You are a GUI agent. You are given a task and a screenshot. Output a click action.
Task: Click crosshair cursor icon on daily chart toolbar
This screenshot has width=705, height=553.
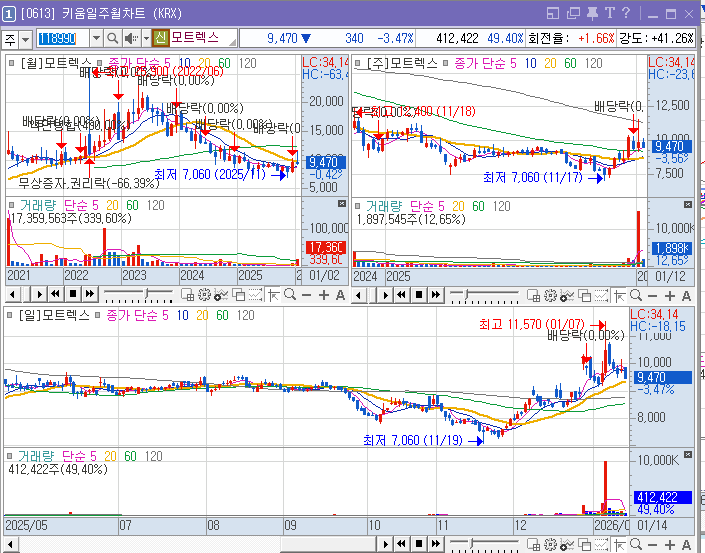click(620, 544)
